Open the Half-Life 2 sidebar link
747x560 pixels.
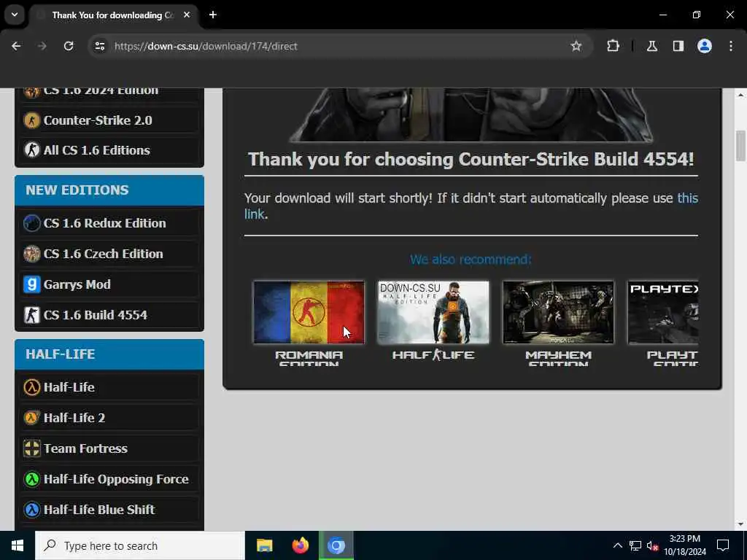74,418
